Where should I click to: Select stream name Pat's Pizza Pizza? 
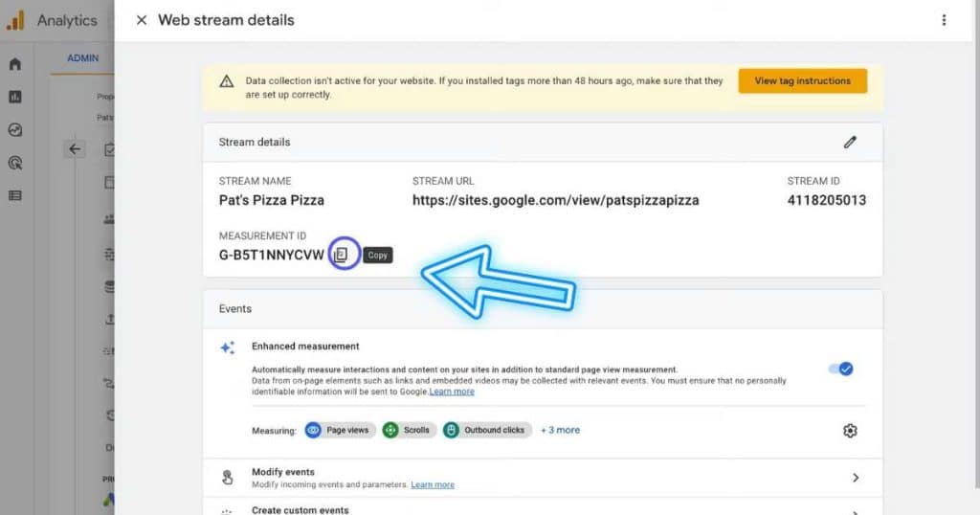pyautogui.click(x=271, y=201)
